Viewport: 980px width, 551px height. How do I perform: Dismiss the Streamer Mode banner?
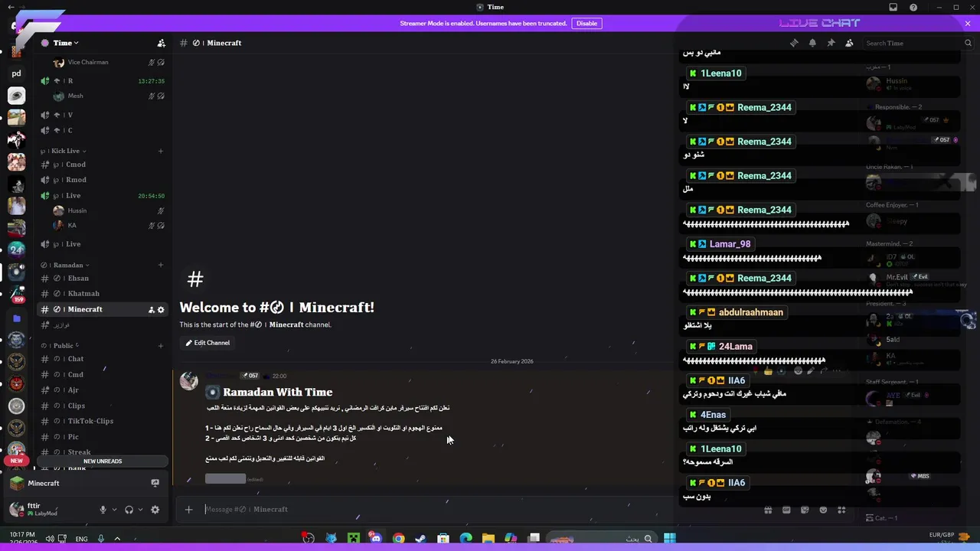coord(968,23)
